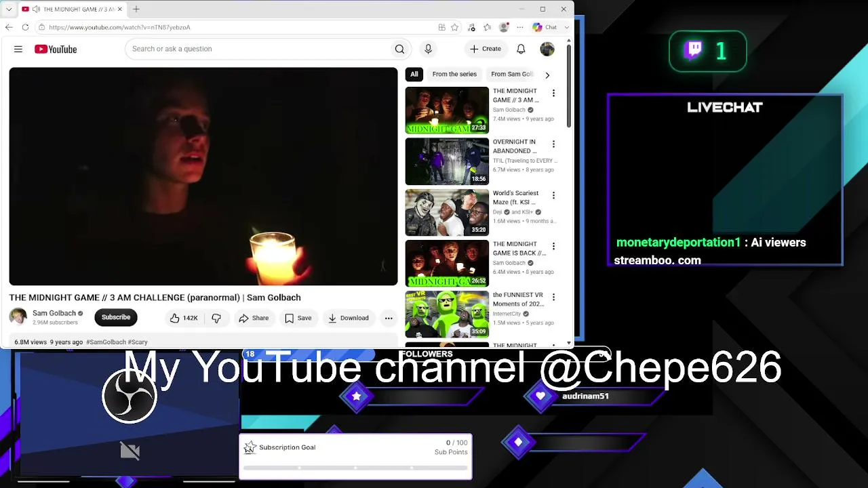The width and height of the screenshot is (868, 488).
Task: Add this page to favorites star
Action: coord(455,27)
